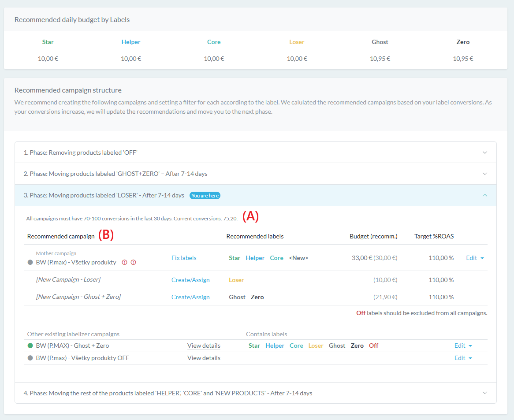
Task: Click Create/Assign for New Campaign - Ghost + Zero
Action: pyautogui.click(x=190, y=297)
